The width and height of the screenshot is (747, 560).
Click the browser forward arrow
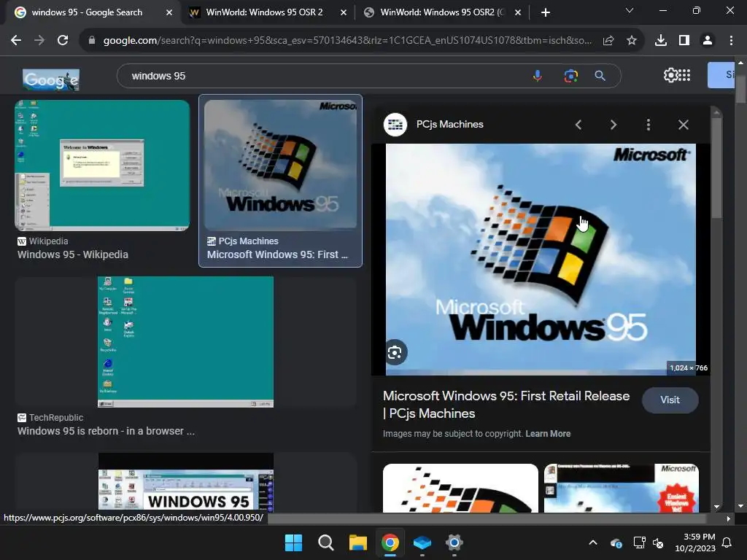click(39, 41)
